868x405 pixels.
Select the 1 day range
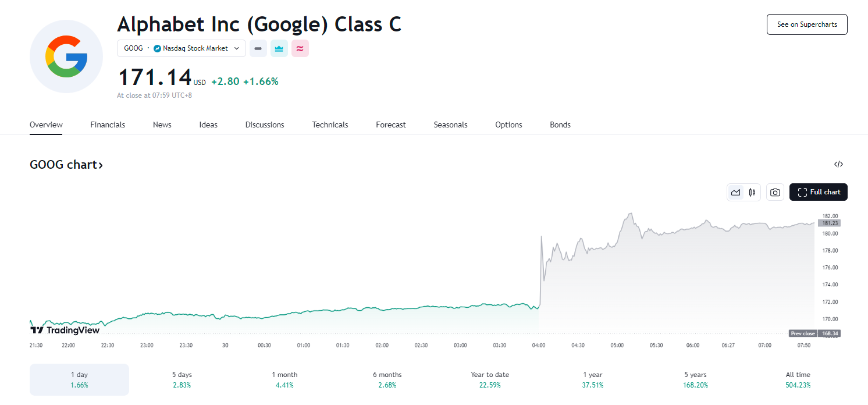click(79, 379)
